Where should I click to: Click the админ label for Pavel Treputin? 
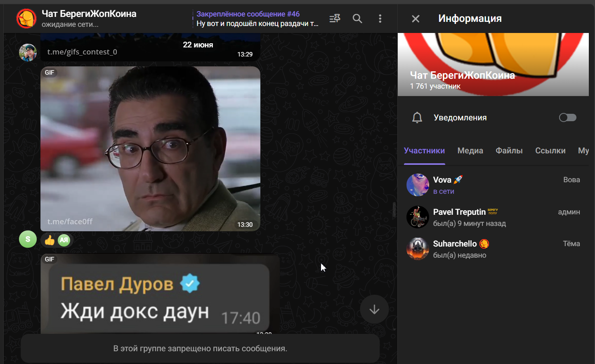click(x=569, y=212)
